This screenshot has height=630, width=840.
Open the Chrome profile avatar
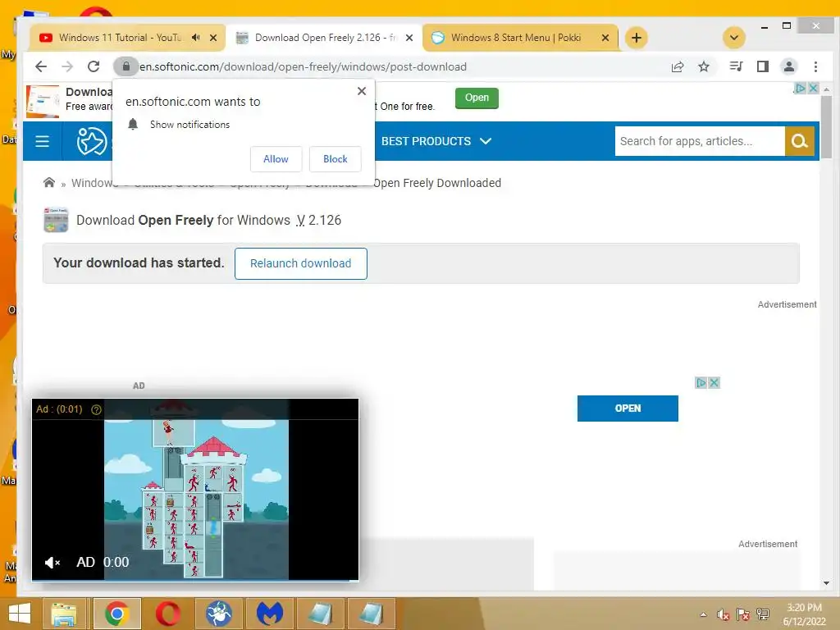[788, 66]
